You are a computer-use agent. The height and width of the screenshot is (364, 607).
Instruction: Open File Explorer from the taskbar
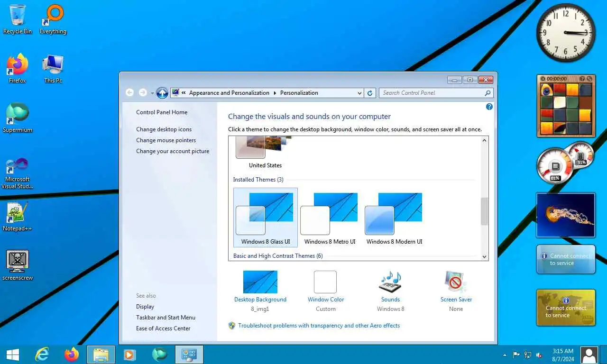click(101, 355)
